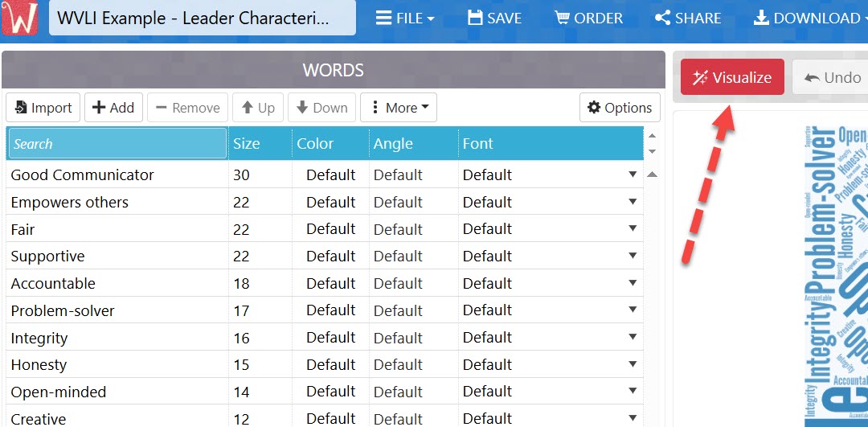Select the Good Communicator word cell
This screenshot has width=868, height=427.
(x=117, y=174)
